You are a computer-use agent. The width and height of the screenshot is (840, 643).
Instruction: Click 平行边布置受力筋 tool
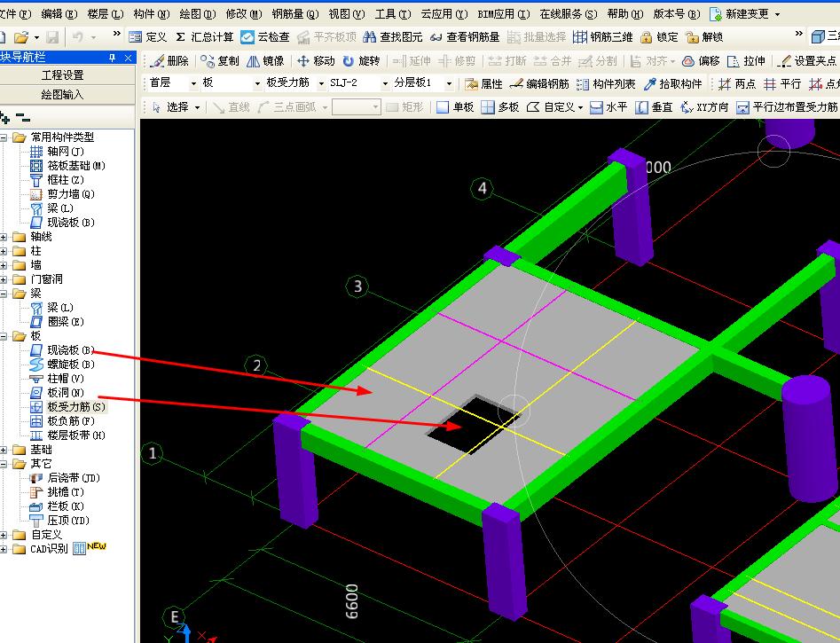tap(787, 107)
